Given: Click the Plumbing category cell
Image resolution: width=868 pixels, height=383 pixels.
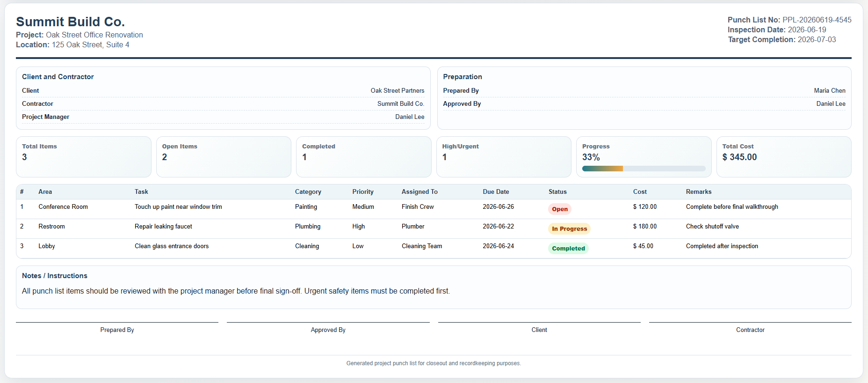Looking at the screenshot, I should coord(308,227).
